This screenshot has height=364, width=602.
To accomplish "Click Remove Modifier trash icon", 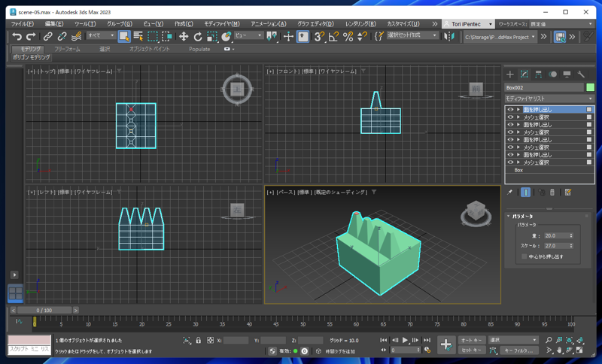I will tap(552, 193).
